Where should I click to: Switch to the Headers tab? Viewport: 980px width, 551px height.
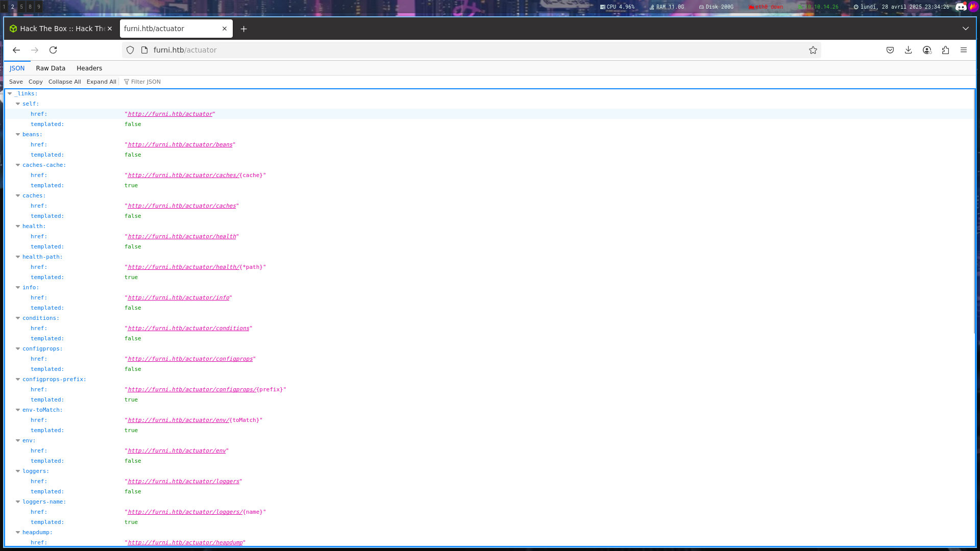(89, 68)
